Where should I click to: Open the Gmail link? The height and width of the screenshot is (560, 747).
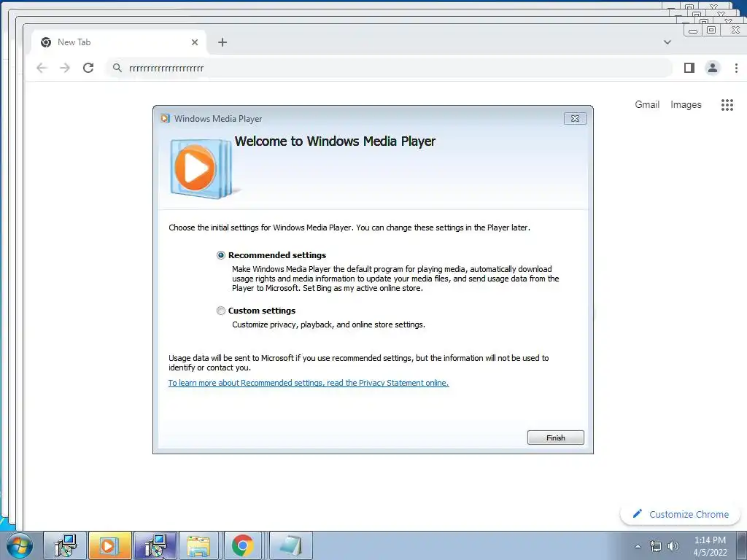(647, 105)
